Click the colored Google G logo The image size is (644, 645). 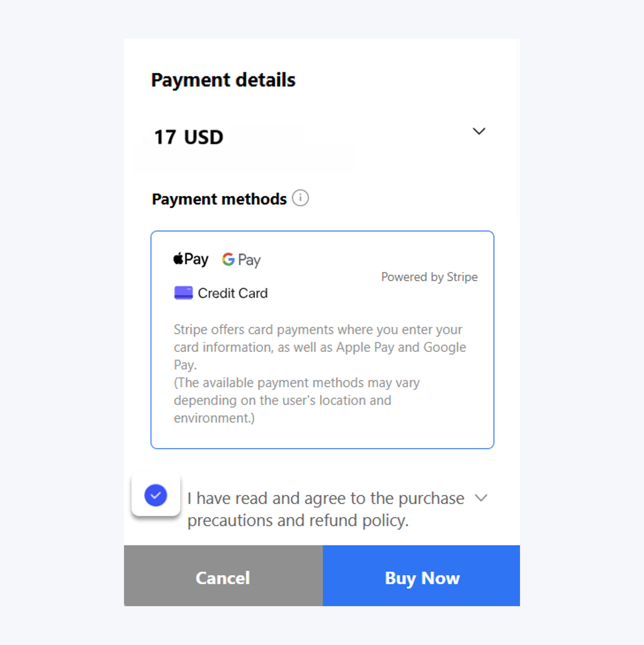pos(228,259)
